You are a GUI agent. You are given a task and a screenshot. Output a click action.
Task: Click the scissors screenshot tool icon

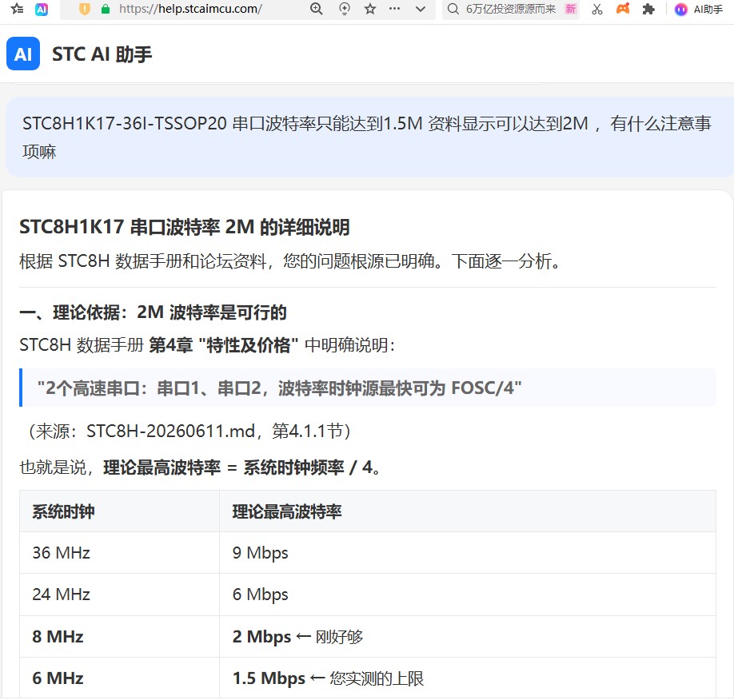pos(596,9)
